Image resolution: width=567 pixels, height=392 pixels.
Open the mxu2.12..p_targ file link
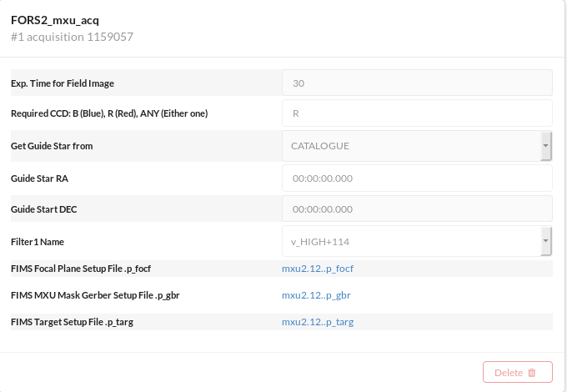(x=318, y=322)
